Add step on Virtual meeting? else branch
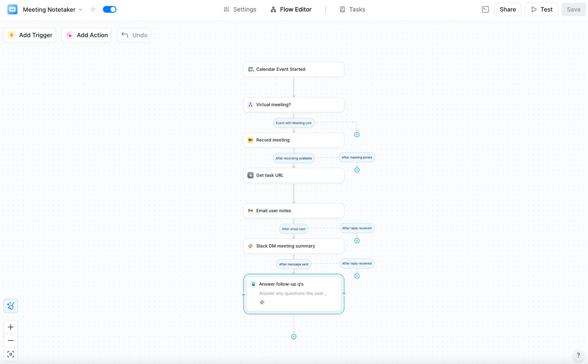 tap(357, 135)
